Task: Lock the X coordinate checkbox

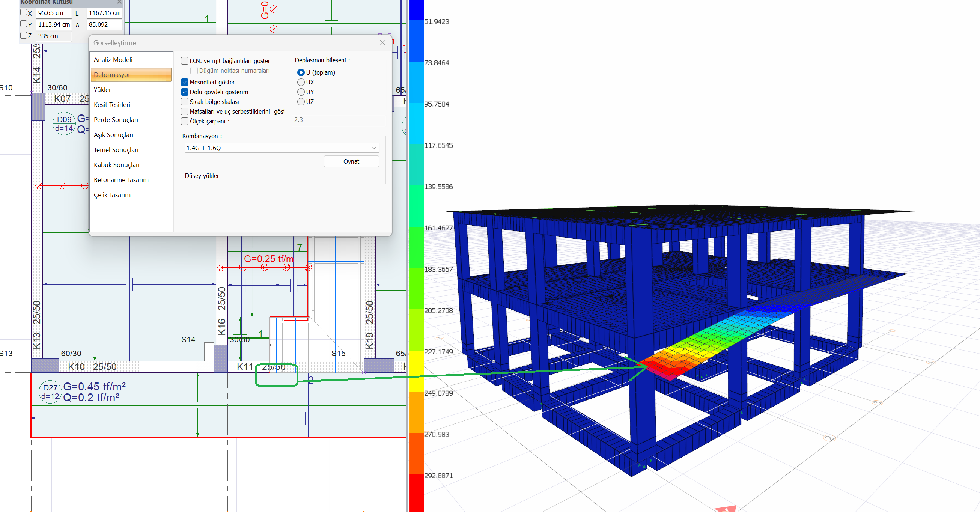Action: point(24,12)
